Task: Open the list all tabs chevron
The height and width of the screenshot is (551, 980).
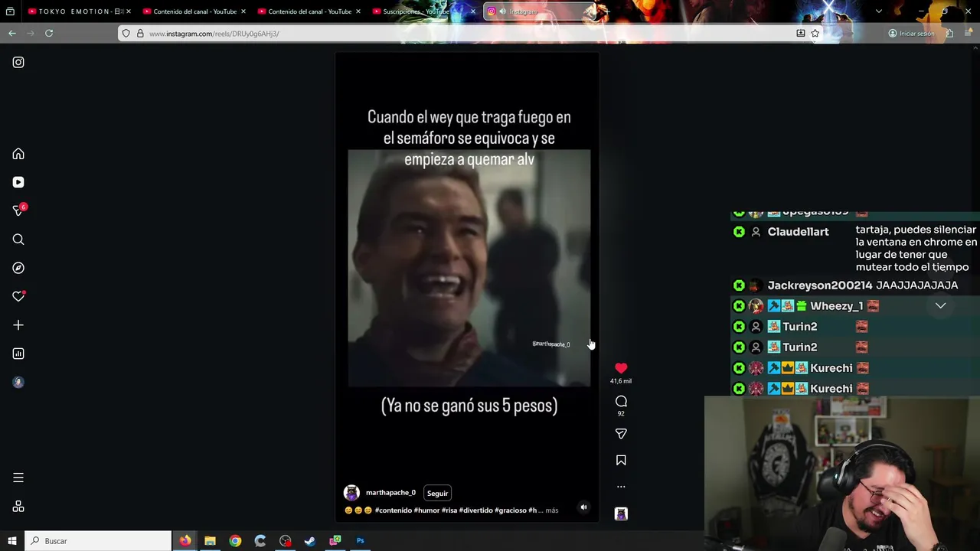Action: point(879,11)
